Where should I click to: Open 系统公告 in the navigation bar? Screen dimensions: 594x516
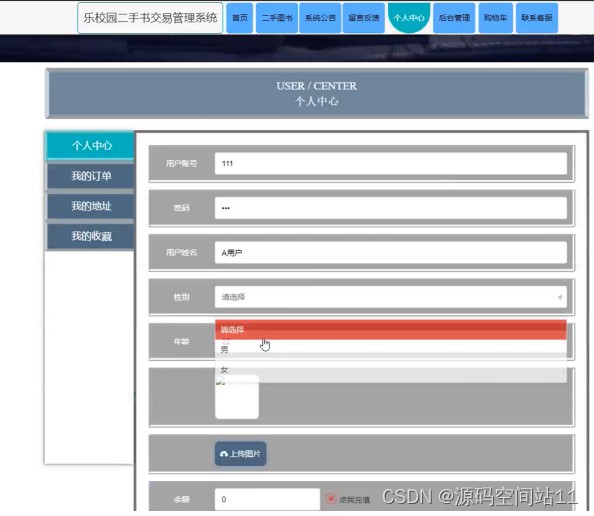[320, 18]
